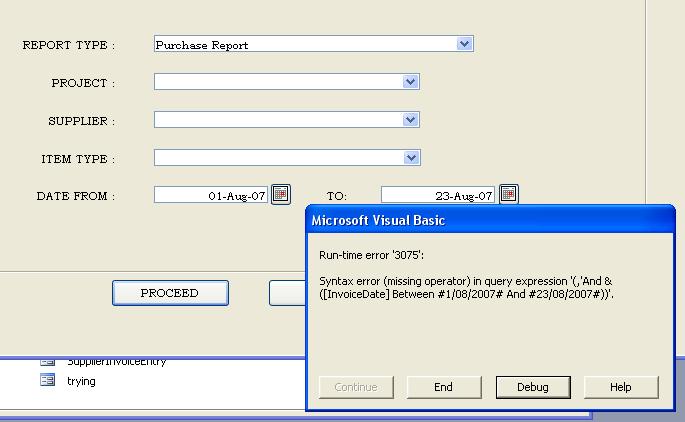This screenshot has width=685, height=422.
Task: Expand the REPORT TYPE dropdown arrow
Action: [464, 44]
